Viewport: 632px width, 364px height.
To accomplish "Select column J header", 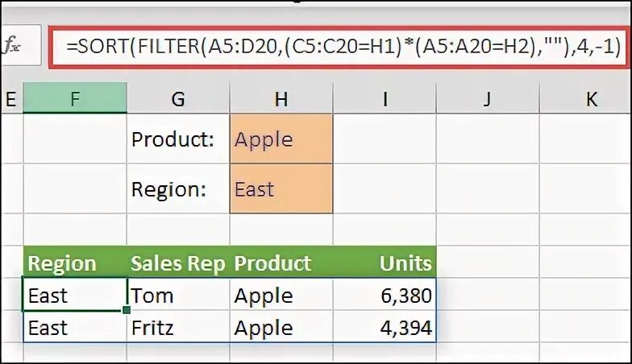I will click(x=488, y=98).
